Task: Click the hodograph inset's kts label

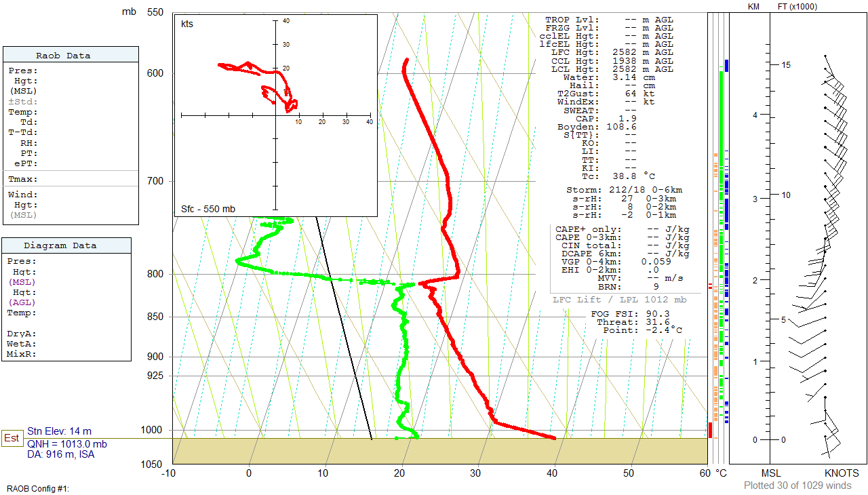Action: [x=187, y=24]
